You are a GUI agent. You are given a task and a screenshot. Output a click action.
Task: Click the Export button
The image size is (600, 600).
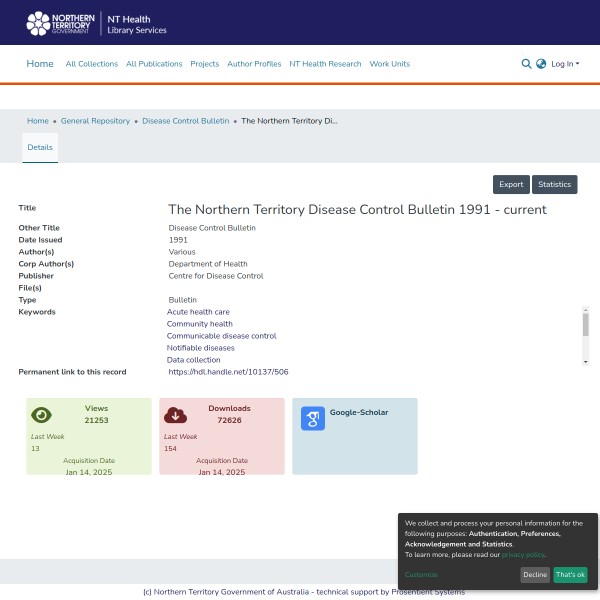point(511,184)
